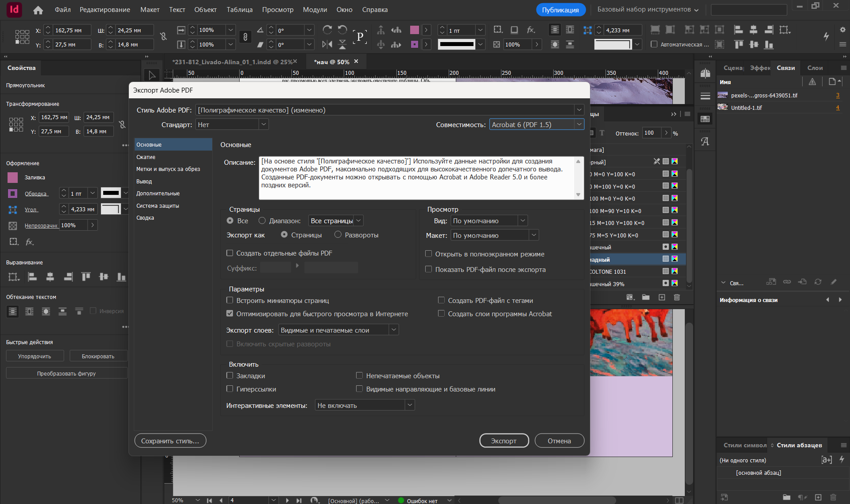The width and height of the screenshot is (850, 504).
Task: Align top edges in Properties alignment section
Action: point(86,277)
